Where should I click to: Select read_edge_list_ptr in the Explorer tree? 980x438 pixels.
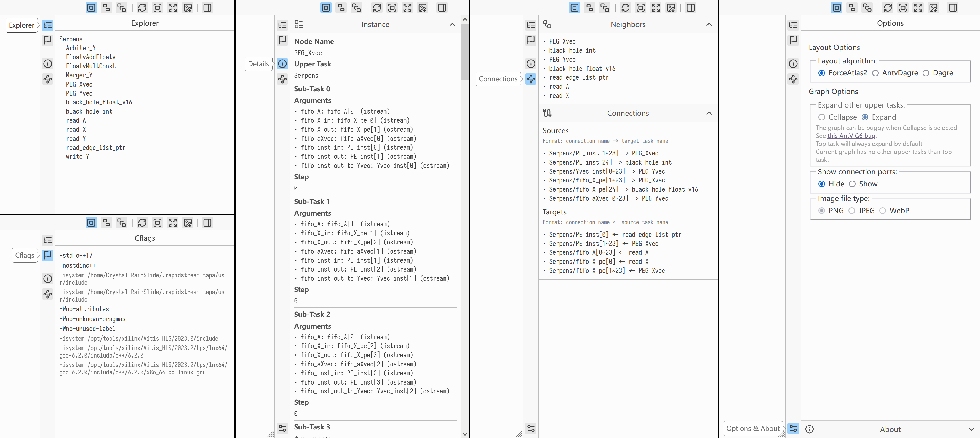click(x=95, y=148)
